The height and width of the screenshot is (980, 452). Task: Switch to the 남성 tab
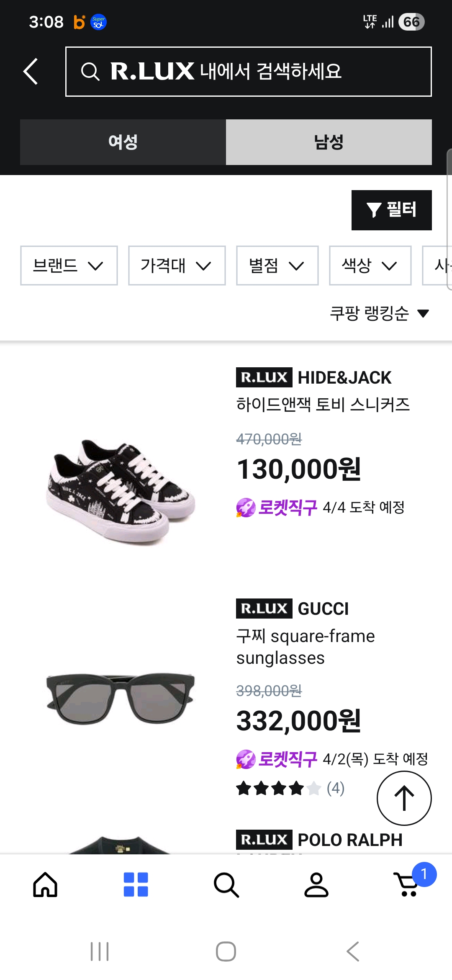[329, 142]
